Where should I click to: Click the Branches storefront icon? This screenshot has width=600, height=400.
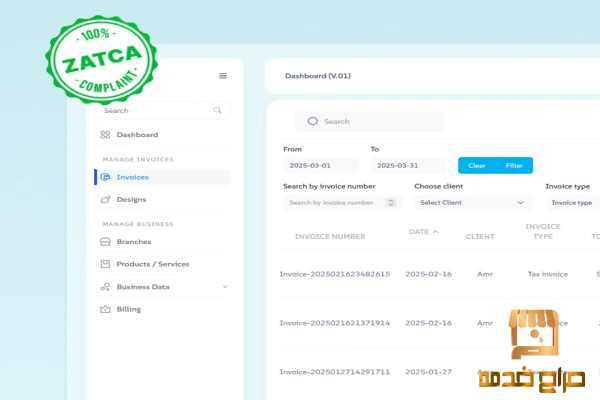tap(106, 242)
